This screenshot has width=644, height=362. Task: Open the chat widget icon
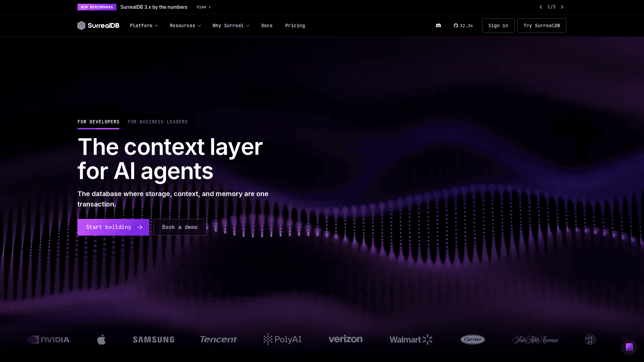coord(629,347)
